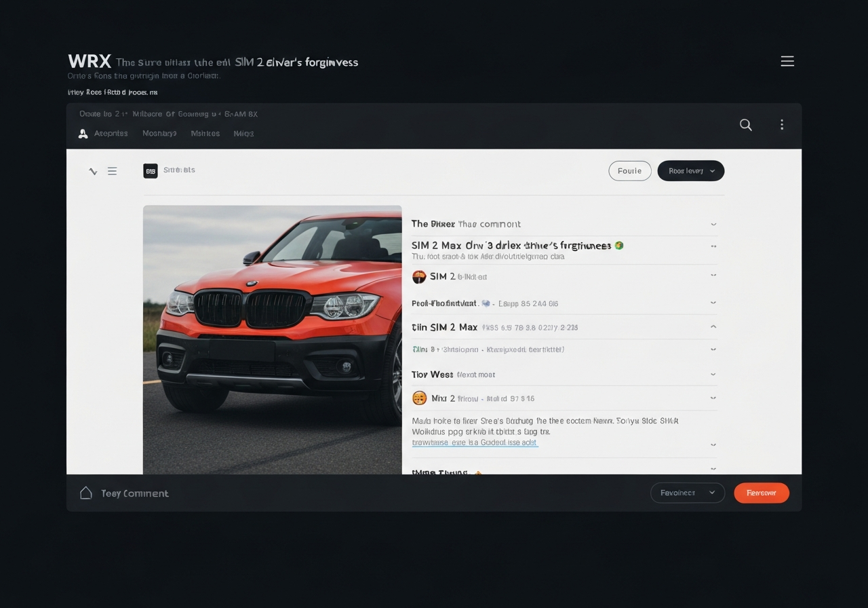Viewport: 868px width, 608px height.
Task: Open the dark "Roos lever" dropdown
Action: (x=691, y=171)
